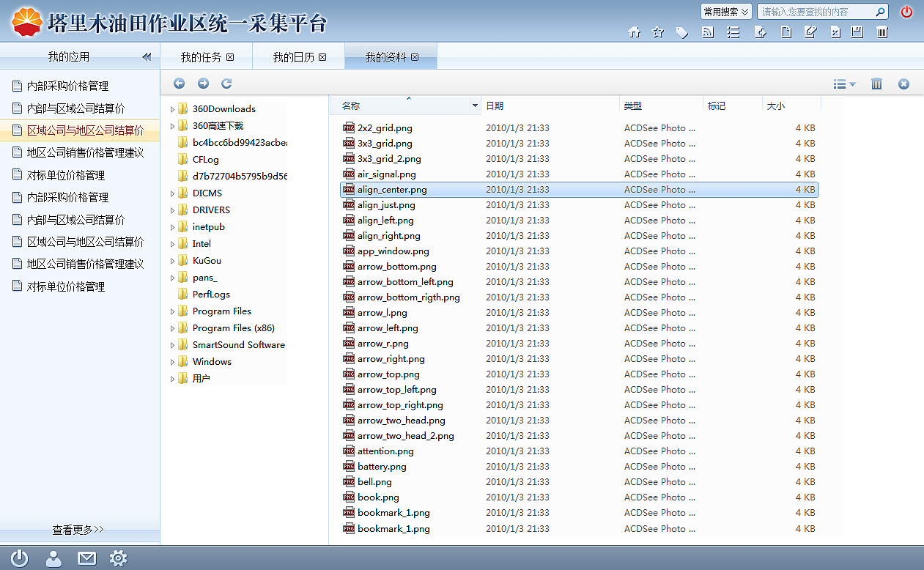Navigate back in file browser

[x=179, y=84]
